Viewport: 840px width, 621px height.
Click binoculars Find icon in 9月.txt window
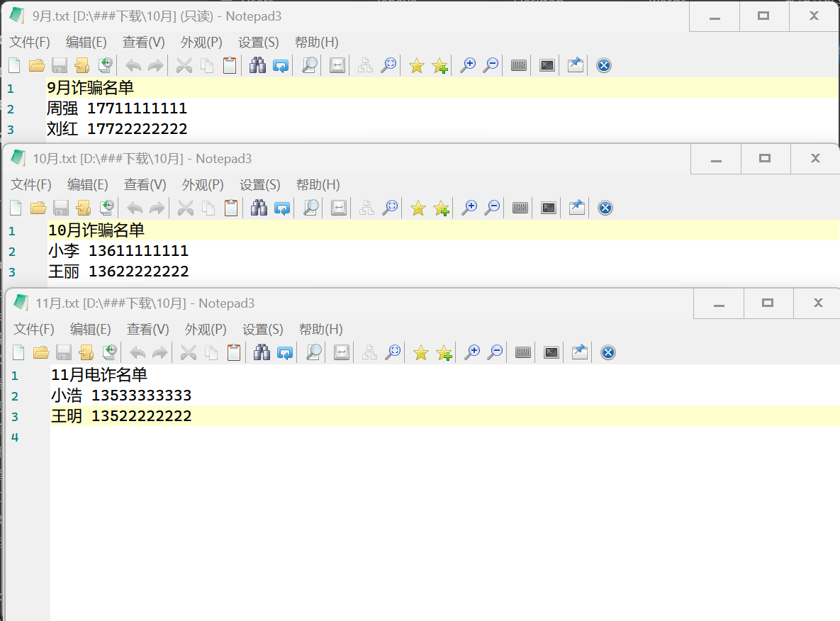[258, 66]
